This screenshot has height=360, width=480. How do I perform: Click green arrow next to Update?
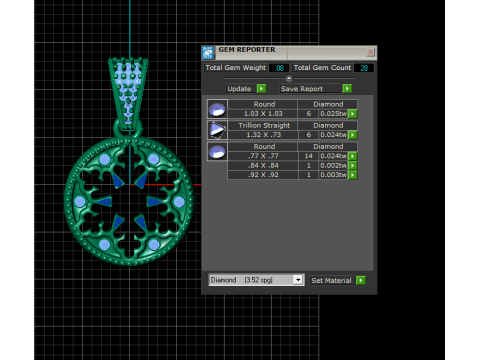click(262, 89)
